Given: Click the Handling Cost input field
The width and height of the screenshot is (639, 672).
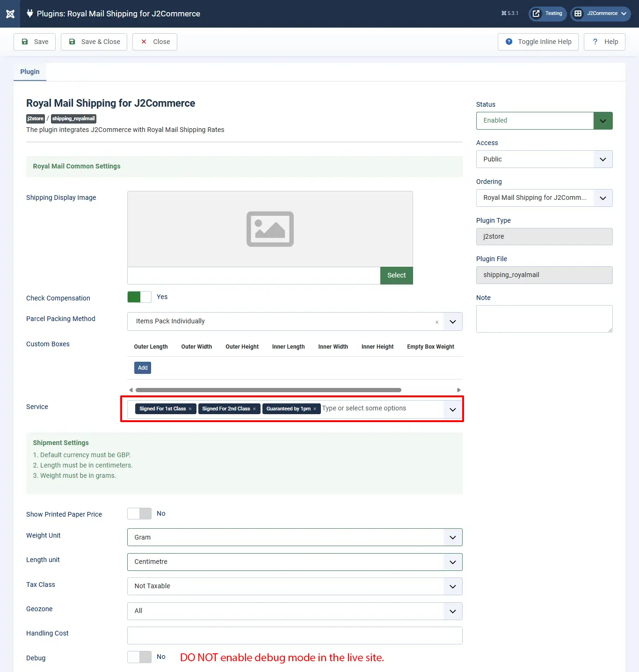Looking at the screenshot, I should pos(295,635).
